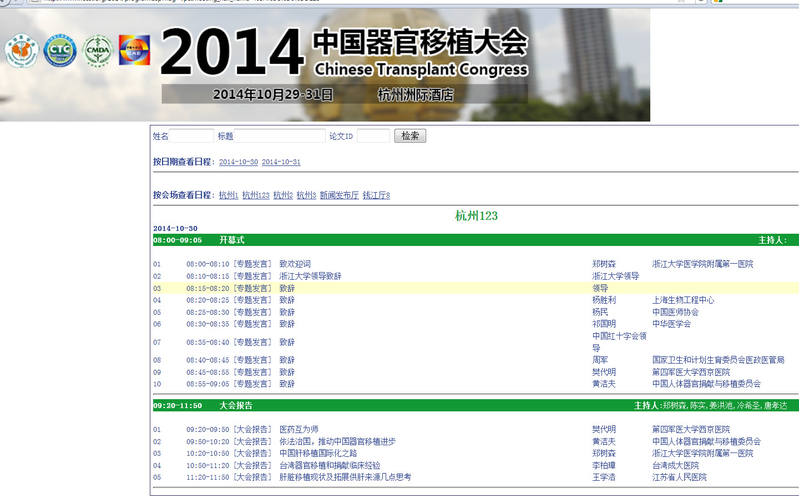Open the 钱江厅8 venue schedule
This screenshot has width=799, height=498.
tap(376, 195)
